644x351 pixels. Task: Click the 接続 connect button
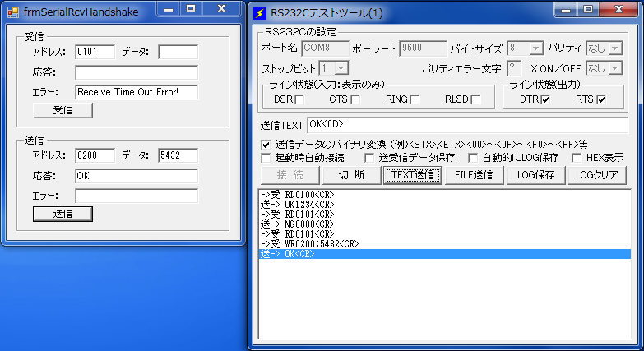coord(290,175)
